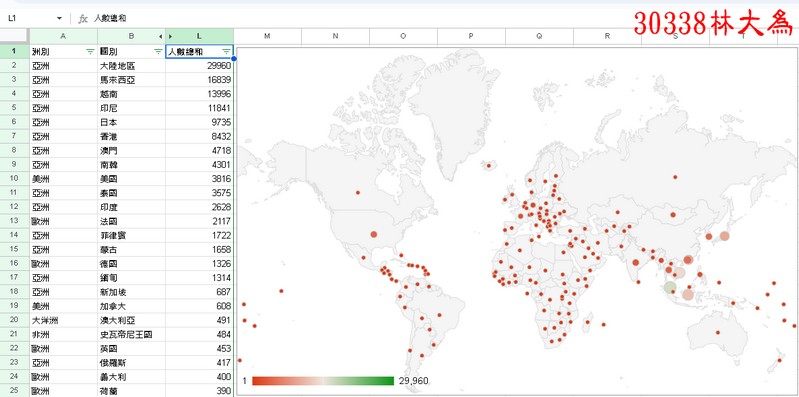Open the filter icon in the 國別 header cell
799x397 pixels.
(158, 51)
